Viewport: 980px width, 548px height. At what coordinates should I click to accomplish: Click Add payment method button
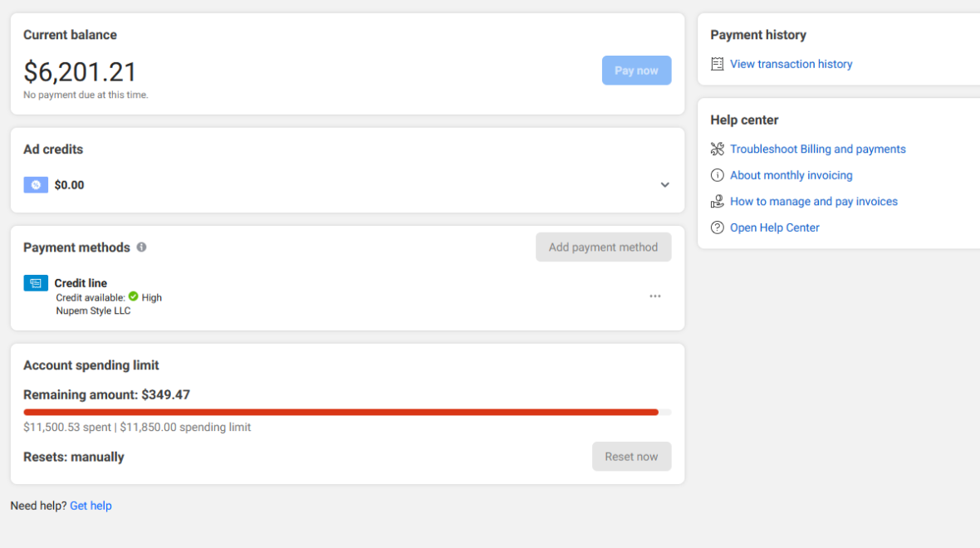tap(603, 247)
